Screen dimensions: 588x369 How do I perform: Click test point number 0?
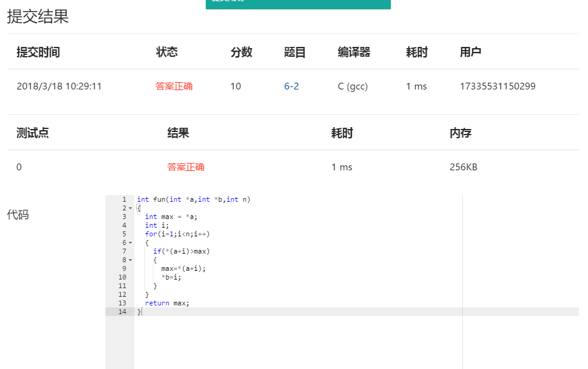(19, 167)
